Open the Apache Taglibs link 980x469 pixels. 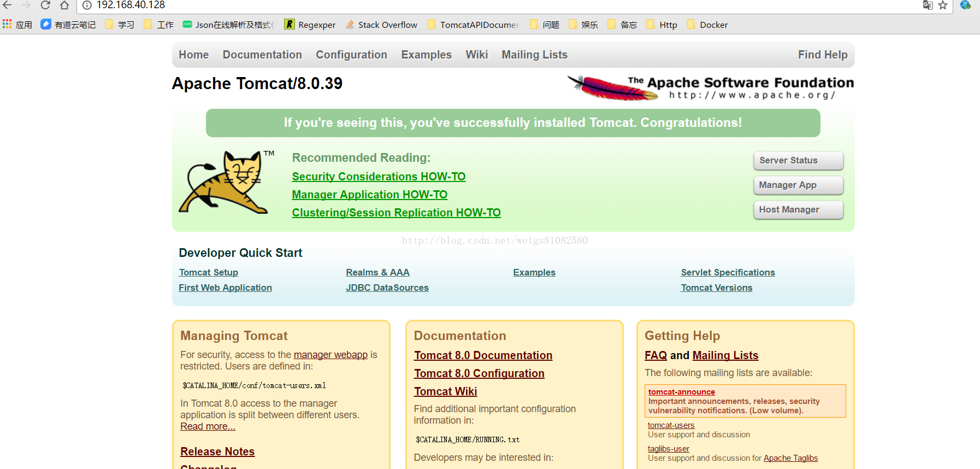(x=790, y=458)
